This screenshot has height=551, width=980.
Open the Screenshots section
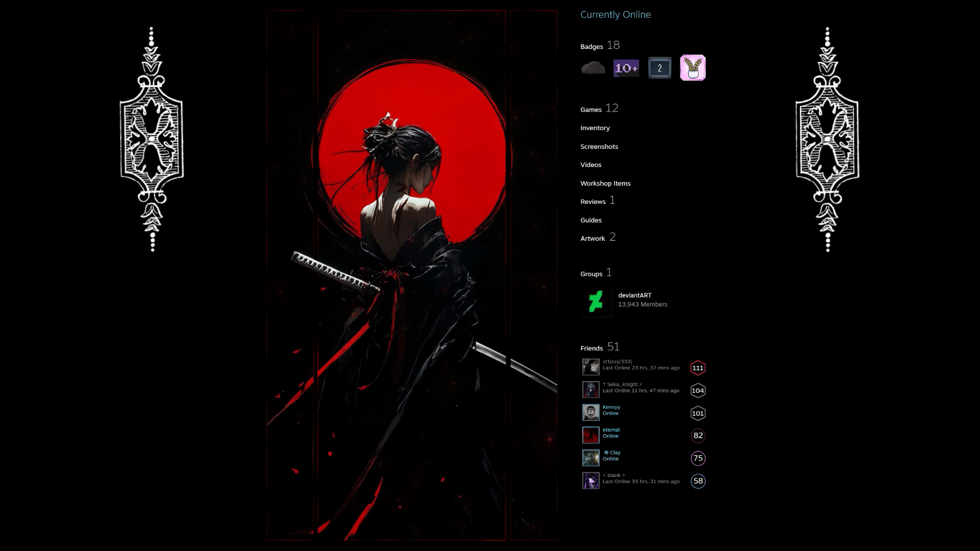coord(599,146)
